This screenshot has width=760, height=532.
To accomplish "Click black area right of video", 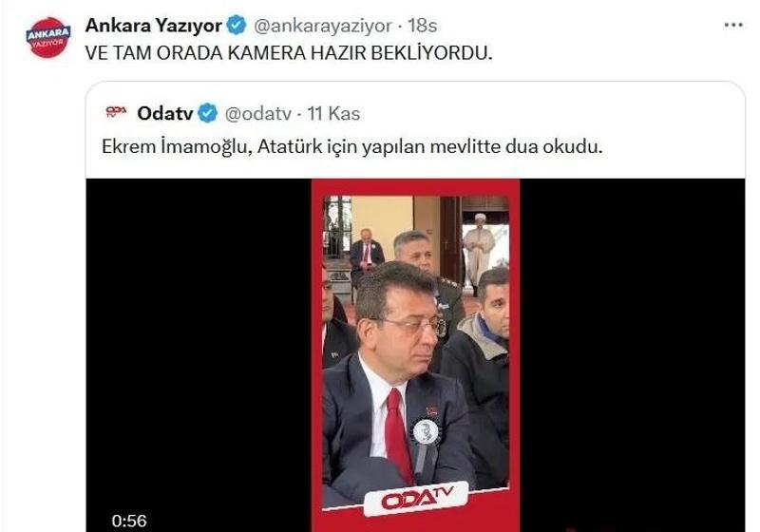I will 632,355.
